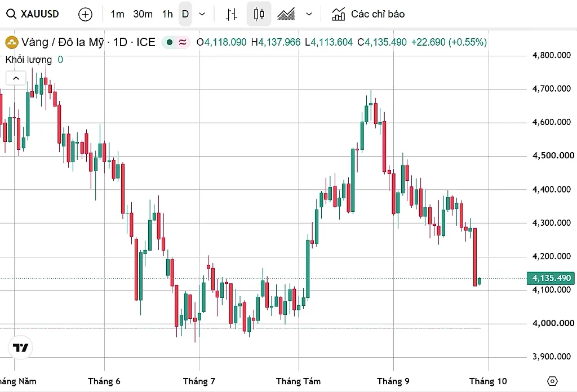The image size is (577, 392).
Task: Click the 4,500.000 price axis label
Action: [553, 155]
